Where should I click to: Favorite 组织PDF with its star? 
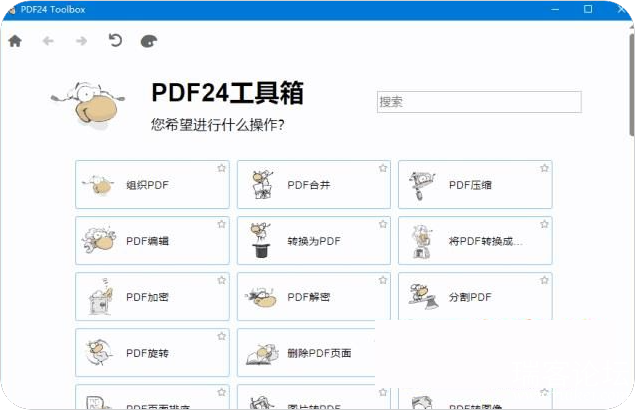[221, 168]
